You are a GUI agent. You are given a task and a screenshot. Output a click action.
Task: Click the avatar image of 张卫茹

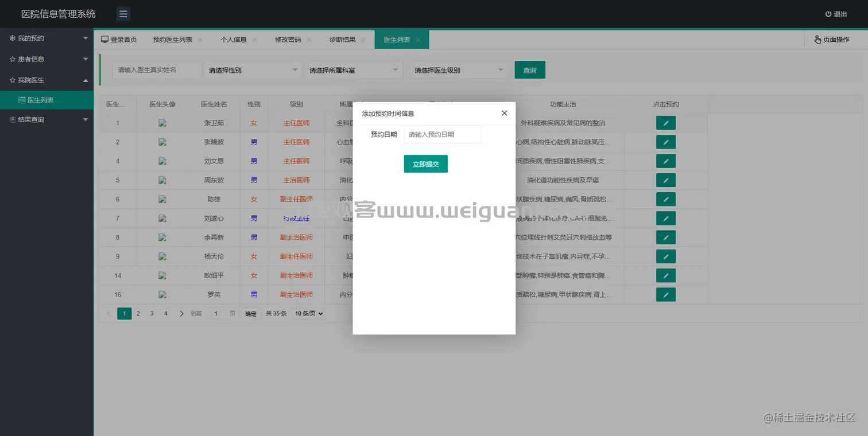(x=162, y=123)
